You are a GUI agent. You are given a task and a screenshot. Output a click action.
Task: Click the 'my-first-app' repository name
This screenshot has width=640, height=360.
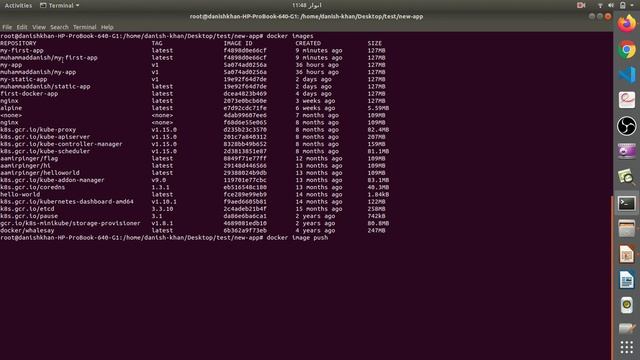tap(22, 51)
